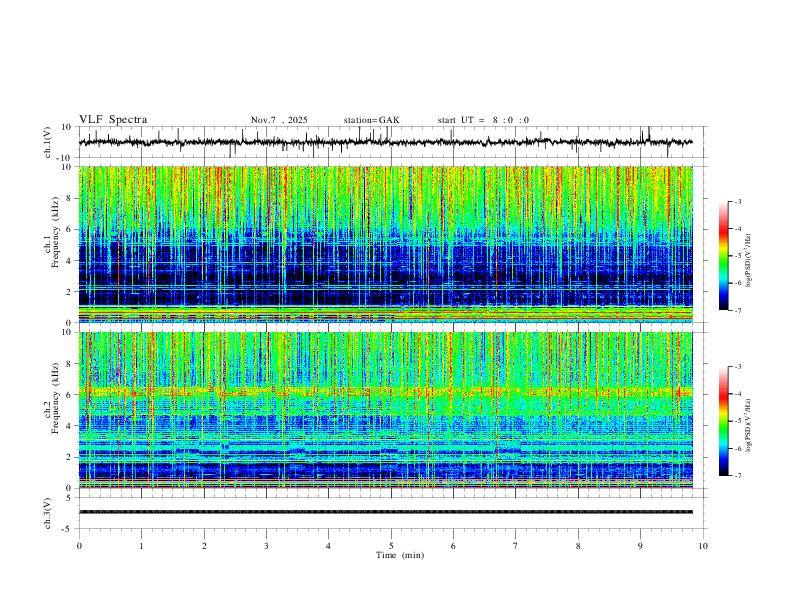Click the ch.2 Frequency (kHz) axis label
Image resolution: width=792 pixels, height=612 pixels.
pyautogui.click(x=53, y=398)
